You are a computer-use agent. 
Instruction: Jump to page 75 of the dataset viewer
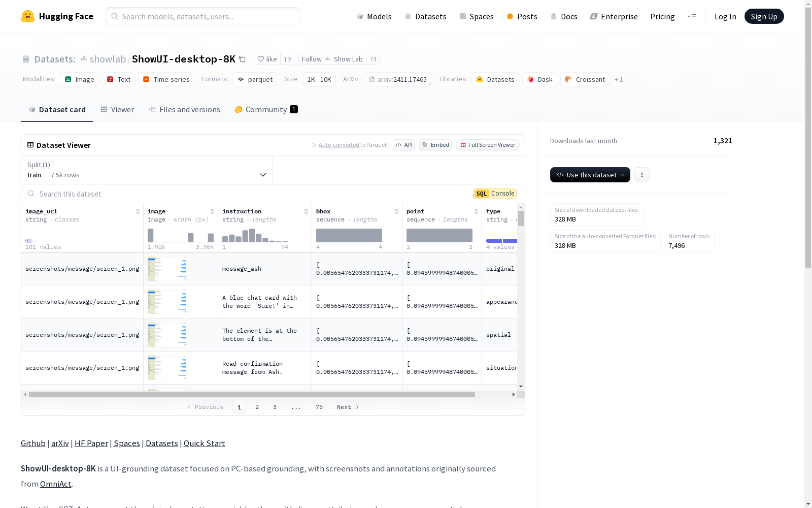coord(319,407)
